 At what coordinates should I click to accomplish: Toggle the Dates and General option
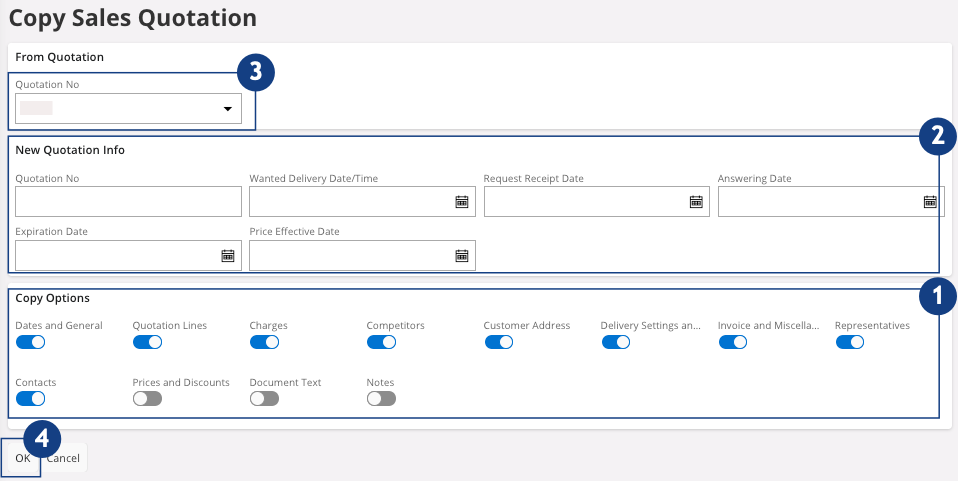pyautogui.click(x=31, y=342)
